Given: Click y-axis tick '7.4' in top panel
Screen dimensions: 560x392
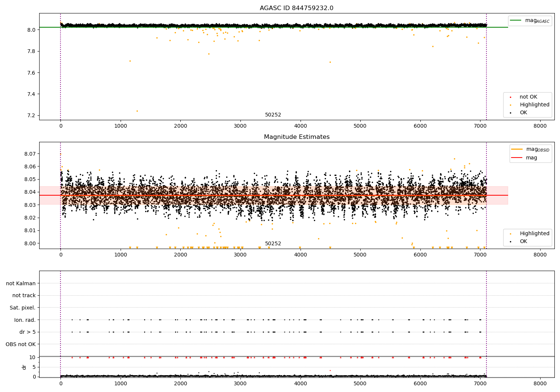Looking at the screenshot, I should [31, 94].
